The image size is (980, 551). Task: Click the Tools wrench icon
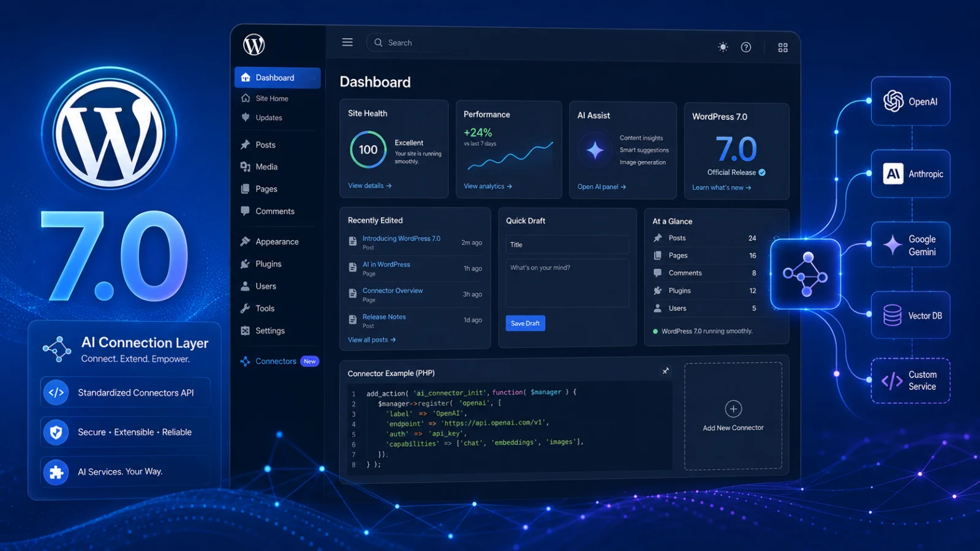[246, 309]
